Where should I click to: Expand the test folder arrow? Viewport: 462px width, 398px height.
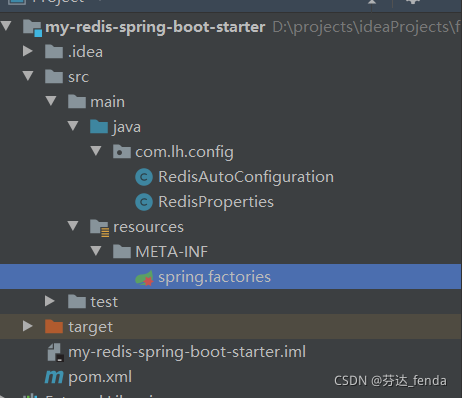(x=50, y=301)
